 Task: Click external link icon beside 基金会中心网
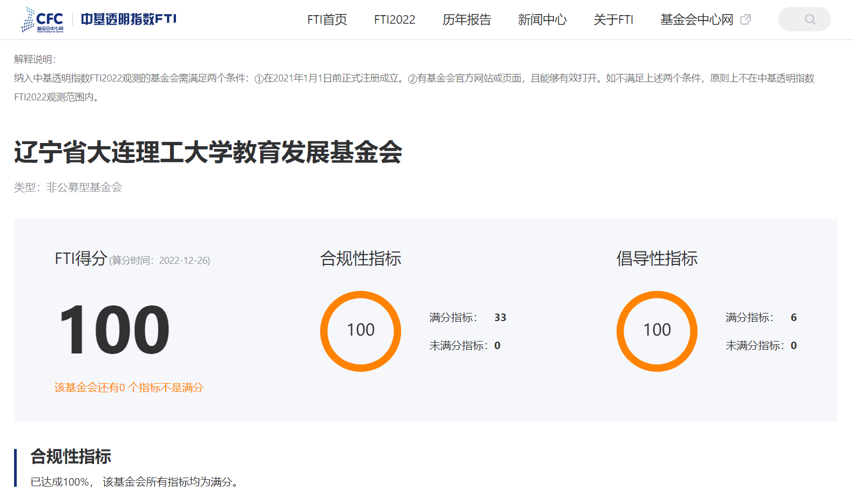point(746,19)
